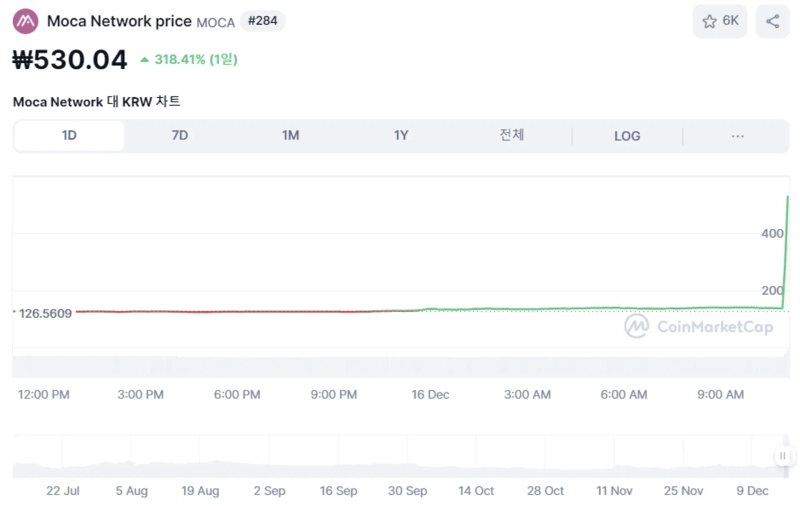Click the CoinMarketCap watermark logo
800x506 pixels.
[x=636, y=326]
